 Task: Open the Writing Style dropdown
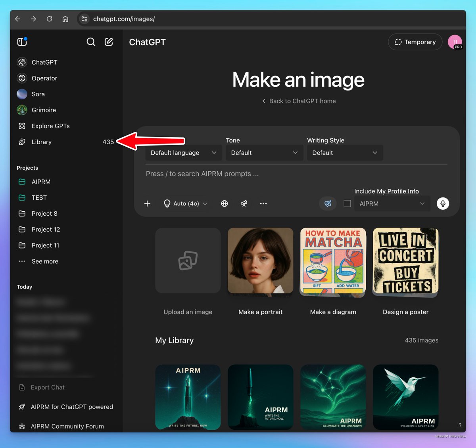[344, 153]
